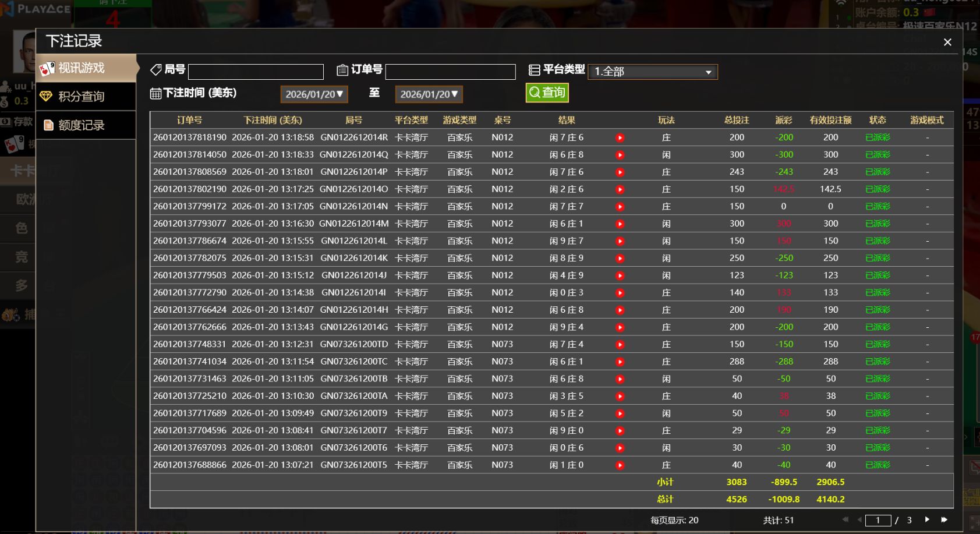The height and width of the screenshot is (534, 980).
Task: Click the 存款 deposit icon in sidebar
Action: (6, 122)
